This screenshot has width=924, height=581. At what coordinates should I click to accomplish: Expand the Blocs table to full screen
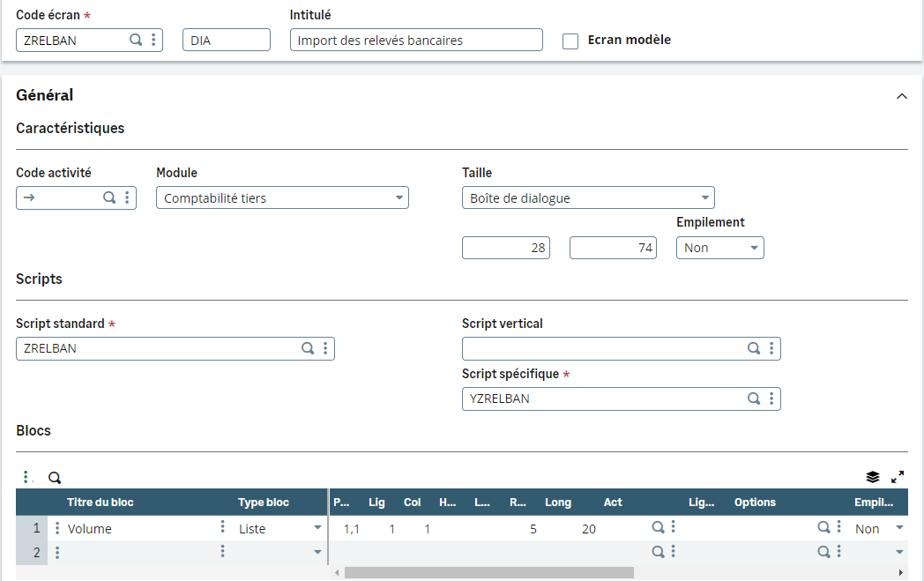coord(898,477)
